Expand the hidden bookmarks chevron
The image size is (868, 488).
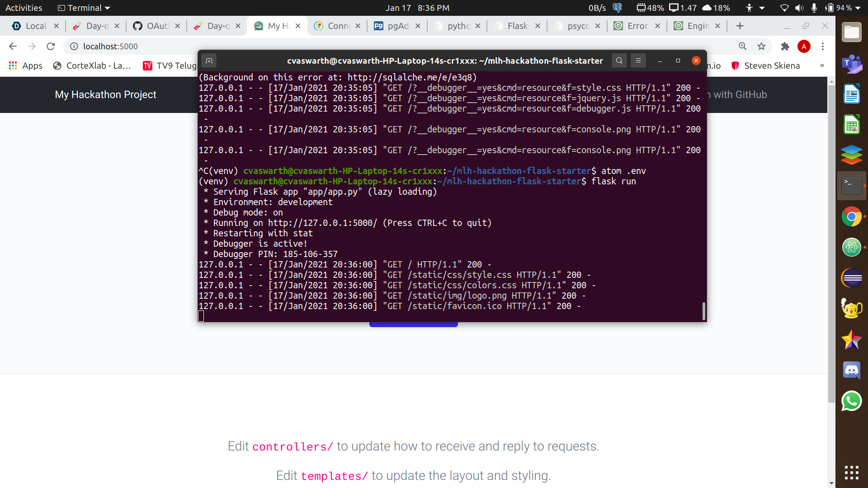(x=822, y=66)
